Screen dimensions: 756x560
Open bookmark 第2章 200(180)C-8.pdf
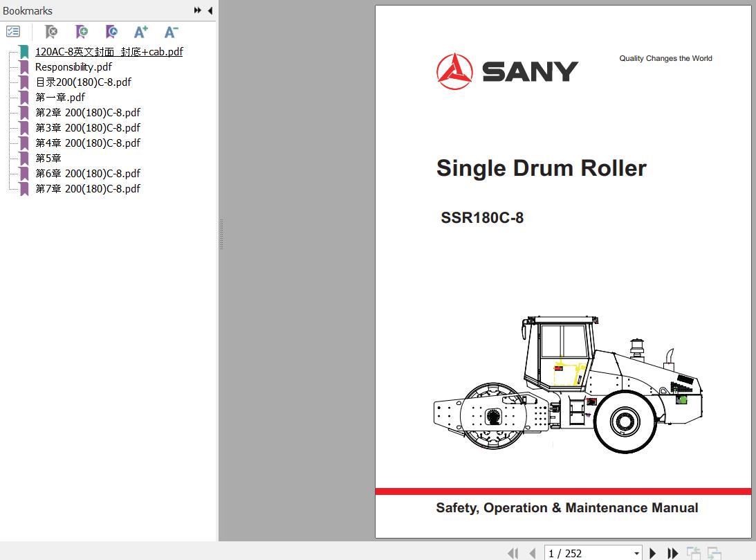(88, 112)
